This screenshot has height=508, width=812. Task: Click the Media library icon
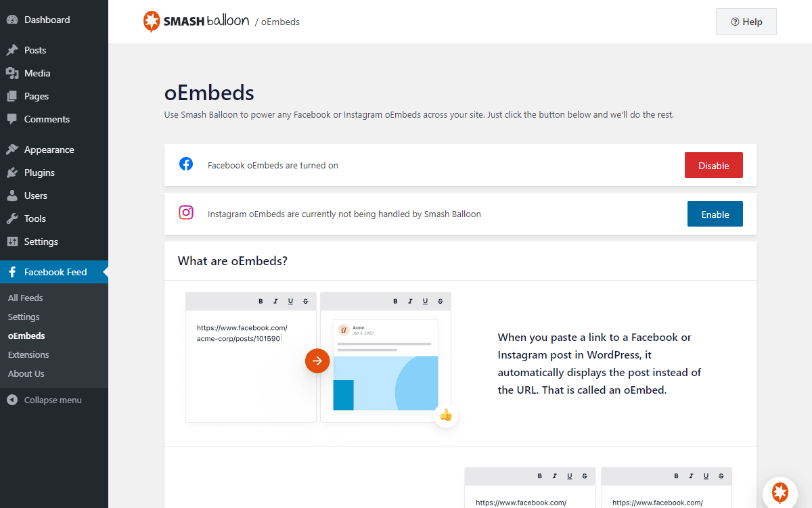coord(12,73)
